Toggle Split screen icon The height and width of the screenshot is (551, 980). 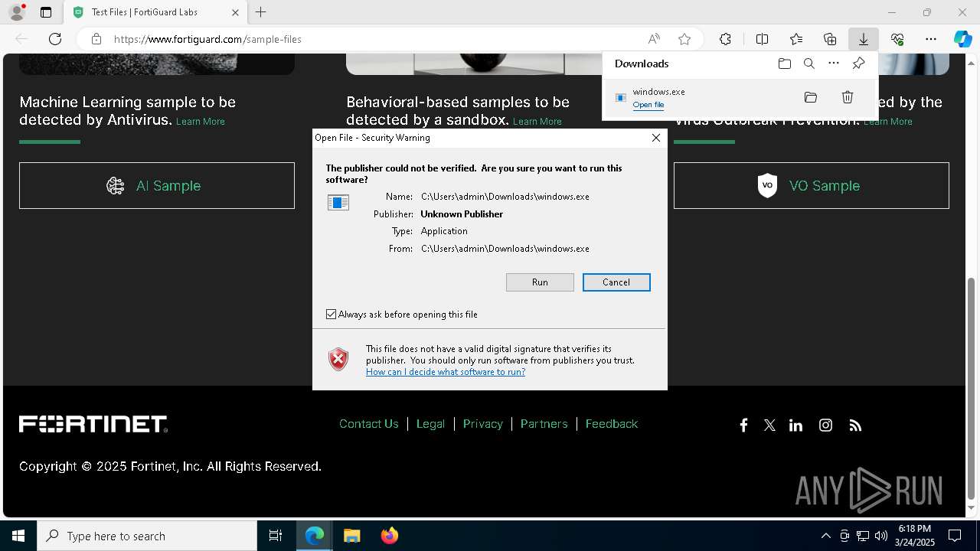click(762, 39)
